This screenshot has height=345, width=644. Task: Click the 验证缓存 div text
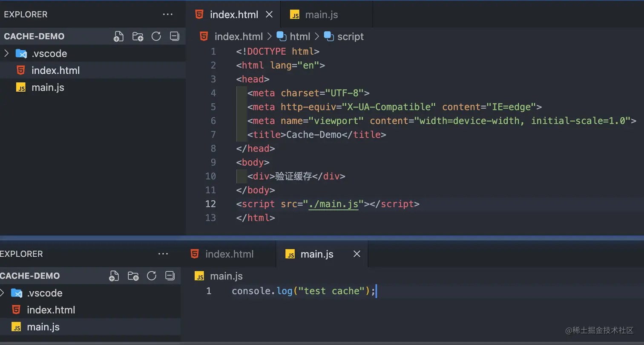[x=294, y=176]
